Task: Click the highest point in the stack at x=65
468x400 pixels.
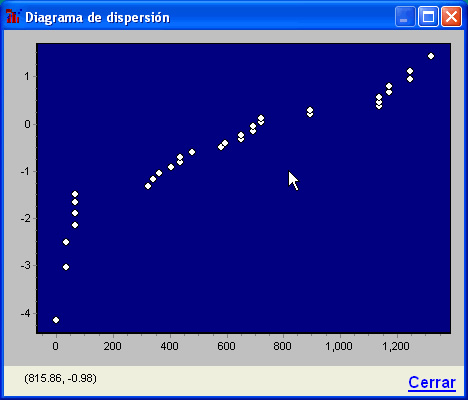Action: [75, 194]
